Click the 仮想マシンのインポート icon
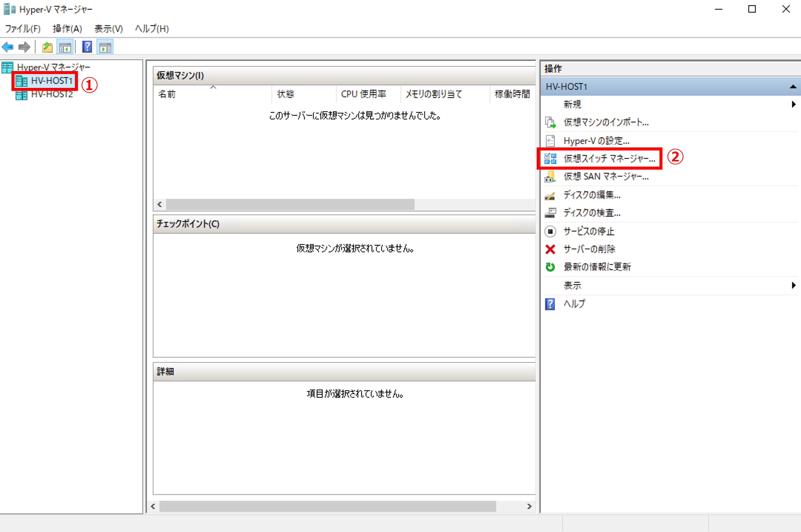 pyautogui.click(x=550, y=123)
